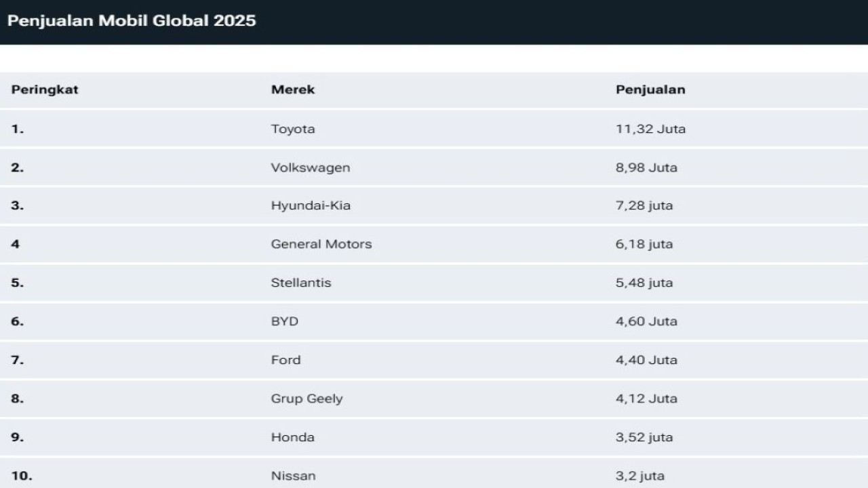
Task: Click rank number 10. in the table
Action: tap(22, 476)
